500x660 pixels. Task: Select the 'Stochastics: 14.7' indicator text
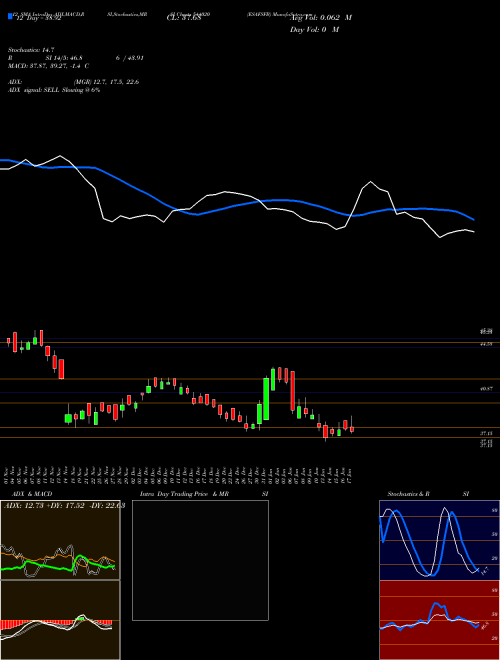coord(31,50)
